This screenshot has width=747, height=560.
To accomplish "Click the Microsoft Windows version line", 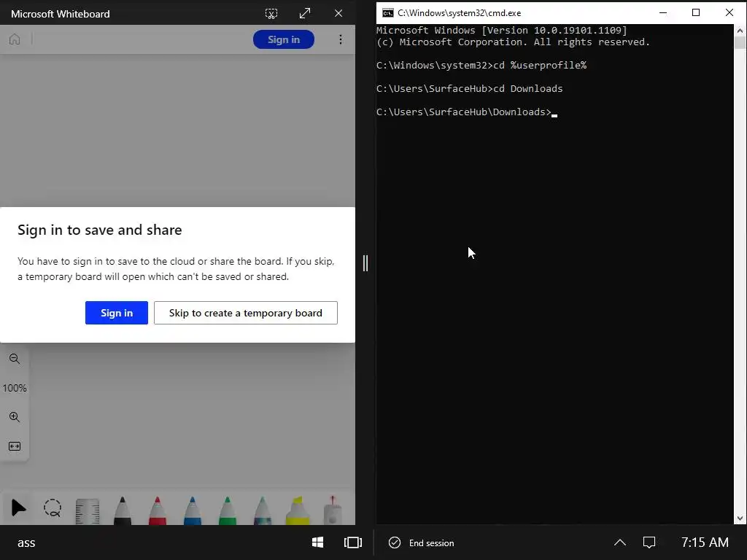I will (x=502, y=31).
